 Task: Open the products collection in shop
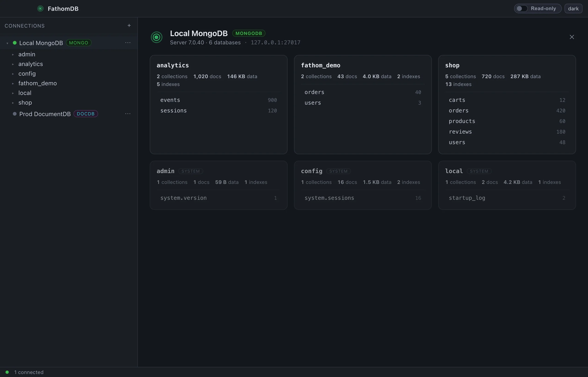click(x=507, y=121)
